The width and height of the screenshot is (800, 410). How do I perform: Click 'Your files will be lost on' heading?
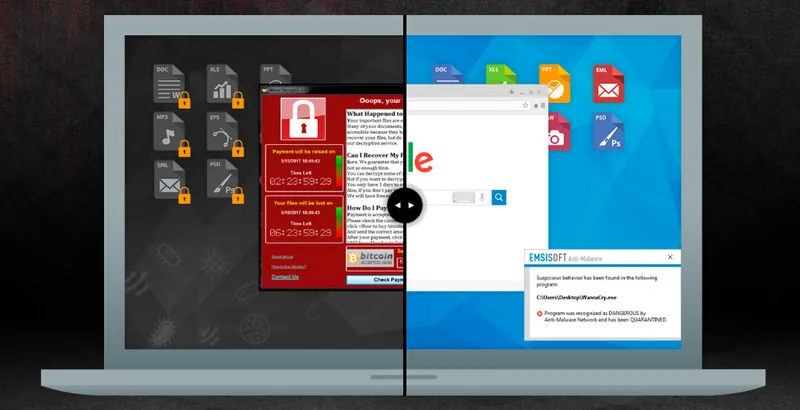pos(303,203)
